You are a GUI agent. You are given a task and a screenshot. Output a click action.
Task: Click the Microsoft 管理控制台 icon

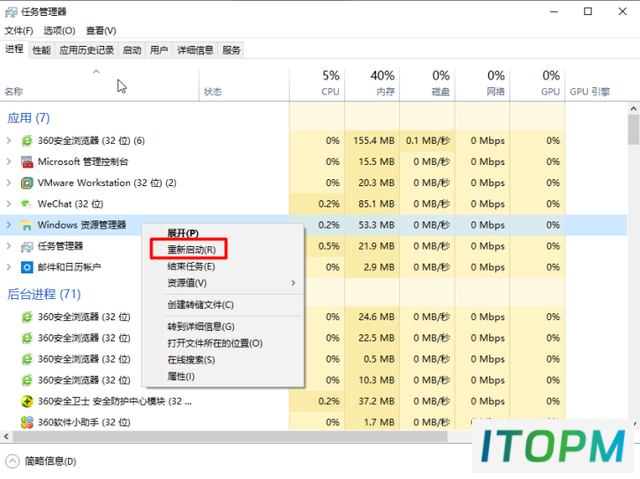click(27, 162)
